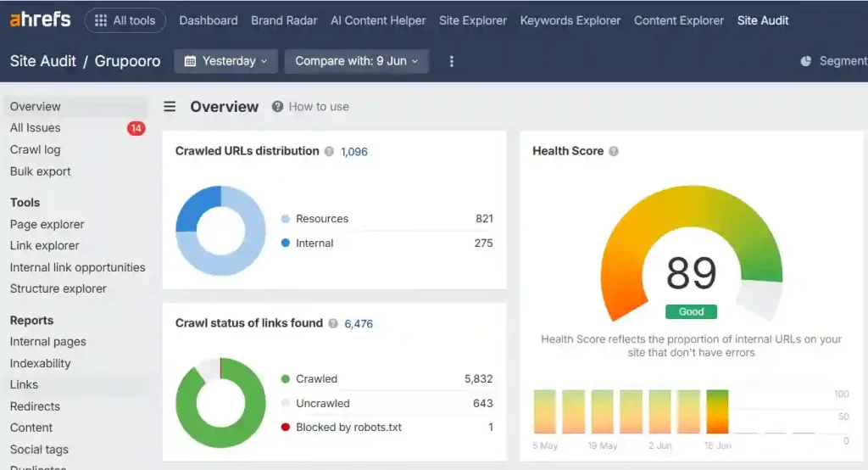
Task: Switch to Site Explorer
Action: 473,20
